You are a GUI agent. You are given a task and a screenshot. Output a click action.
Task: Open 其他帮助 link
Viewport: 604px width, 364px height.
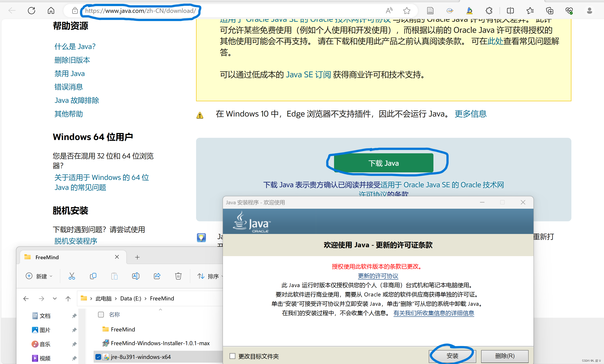(69, 114)
